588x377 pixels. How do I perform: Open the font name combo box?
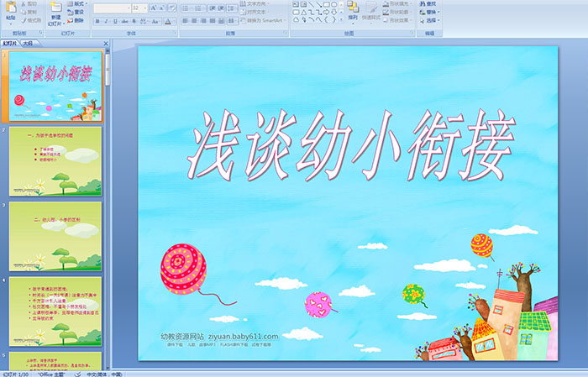point(112,8)
